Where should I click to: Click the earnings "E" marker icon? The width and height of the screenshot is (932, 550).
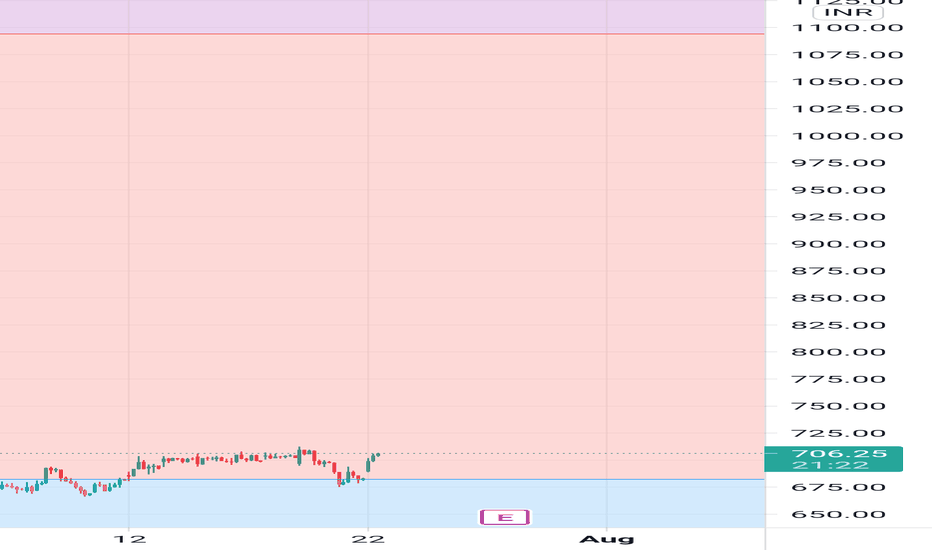click(505, 517)
